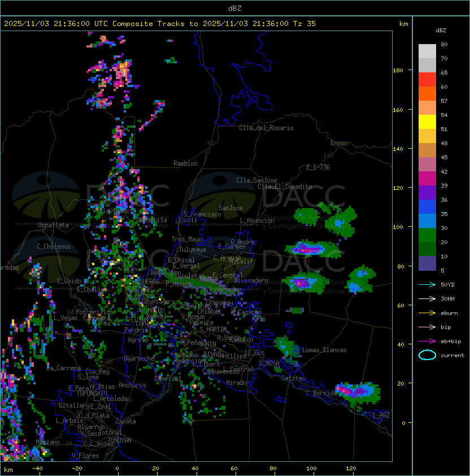Click the 'Uspallata' map label

pos(53,225)
